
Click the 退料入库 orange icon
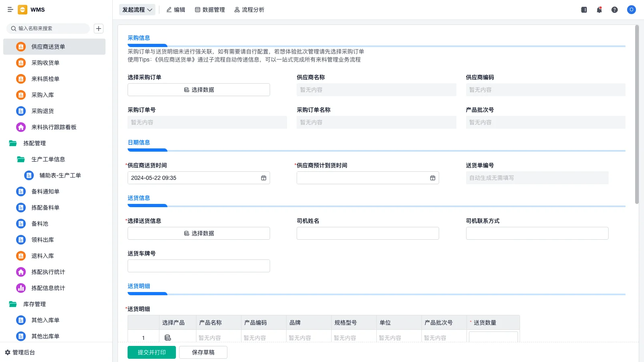point(21,256)
